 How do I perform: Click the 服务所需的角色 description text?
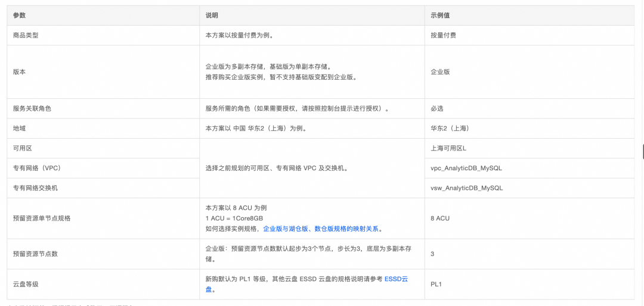click(297, 109)
